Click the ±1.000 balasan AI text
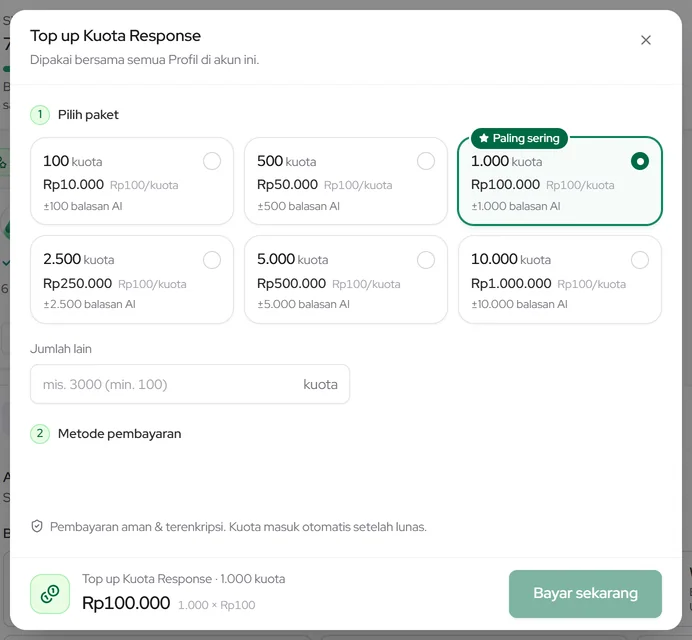The image size is (692, 640). 515,206
